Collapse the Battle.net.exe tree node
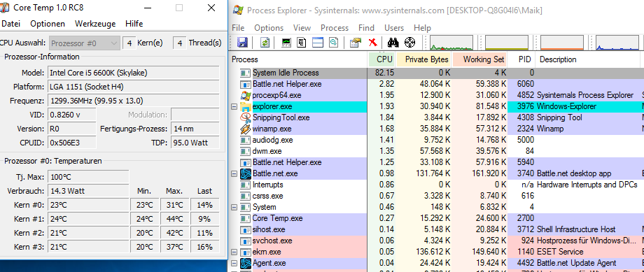The height and width of the screenshot is (272, 644). click(x=234, y=173)
